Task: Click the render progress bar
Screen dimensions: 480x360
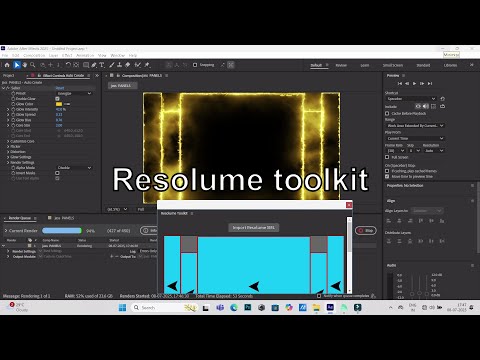Action: point(62,231)
